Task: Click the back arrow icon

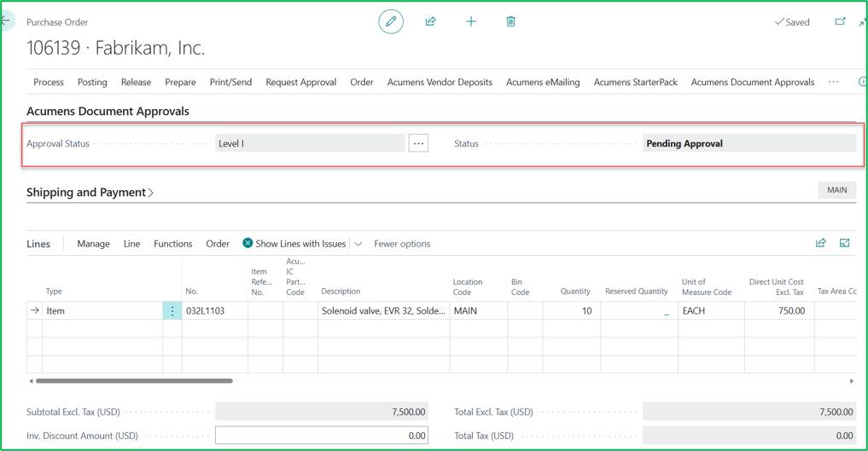Action: point(5,21)
